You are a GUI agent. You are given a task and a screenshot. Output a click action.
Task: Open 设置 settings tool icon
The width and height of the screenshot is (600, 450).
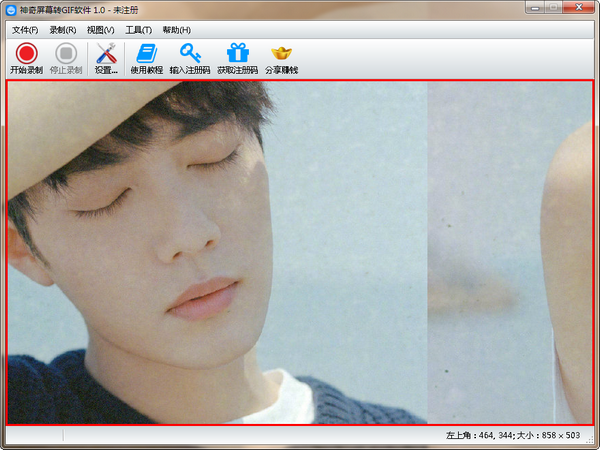click(x=106, y=58)
